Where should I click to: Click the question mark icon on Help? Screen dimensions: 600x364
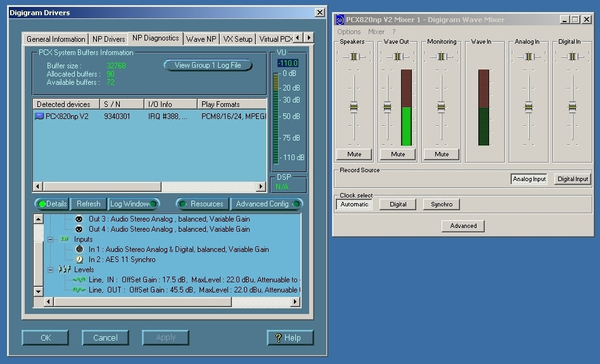[x=279, y=337]
